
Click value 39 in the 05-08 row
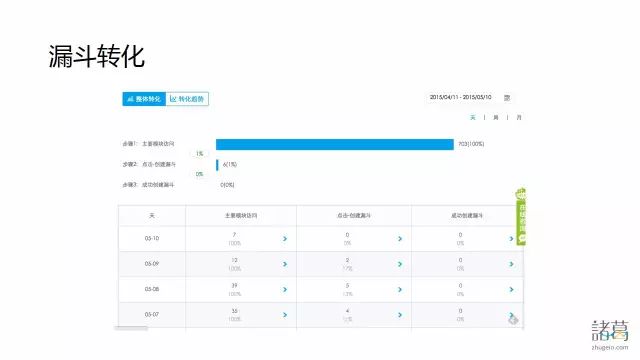click(234, 285)
